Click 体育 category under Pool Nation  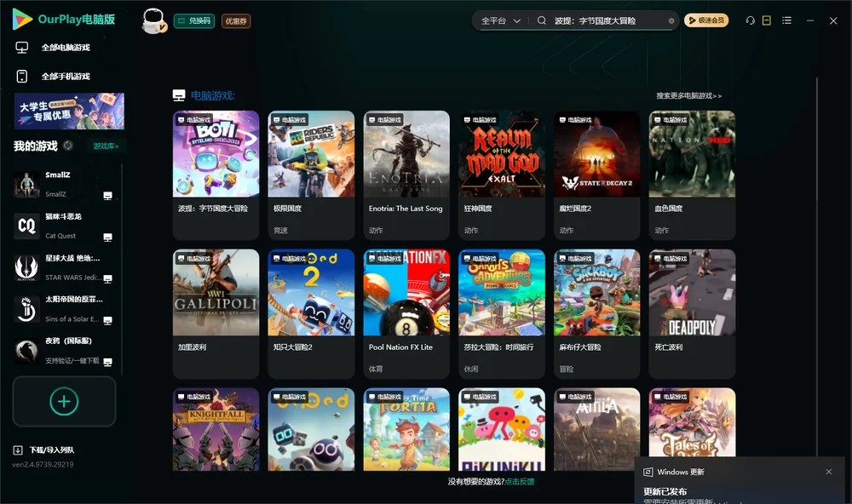coord(376,369)
